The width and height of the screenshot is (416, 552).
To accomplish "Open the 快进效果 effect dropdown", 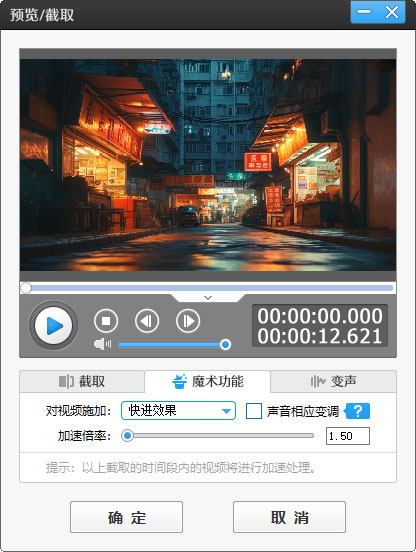I will [x=178, y=410].
